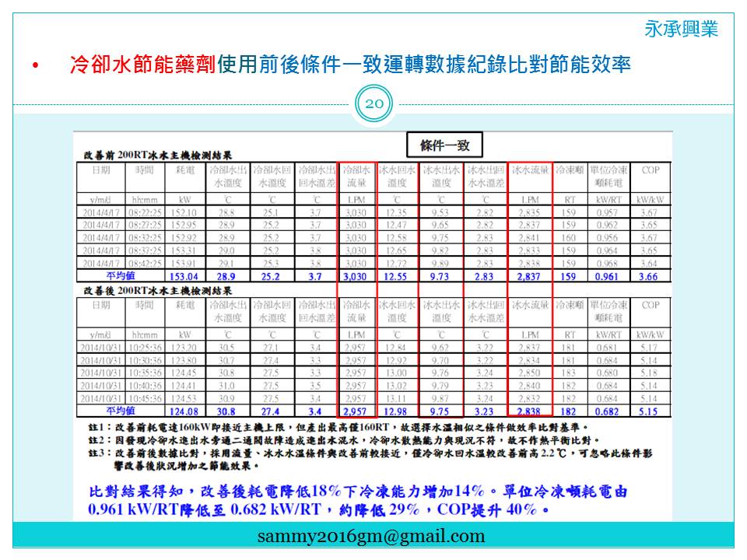The image size is (747, 560).
Task: Click the 永承興業 company name at top right
Action: pyautogui.click(x=681, y=30)
